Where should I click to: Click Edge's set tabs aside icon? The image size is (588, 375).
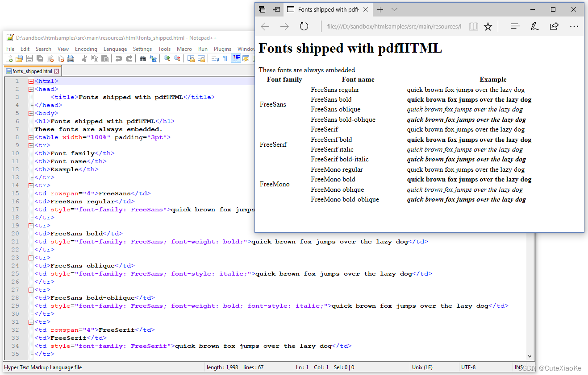276,9
